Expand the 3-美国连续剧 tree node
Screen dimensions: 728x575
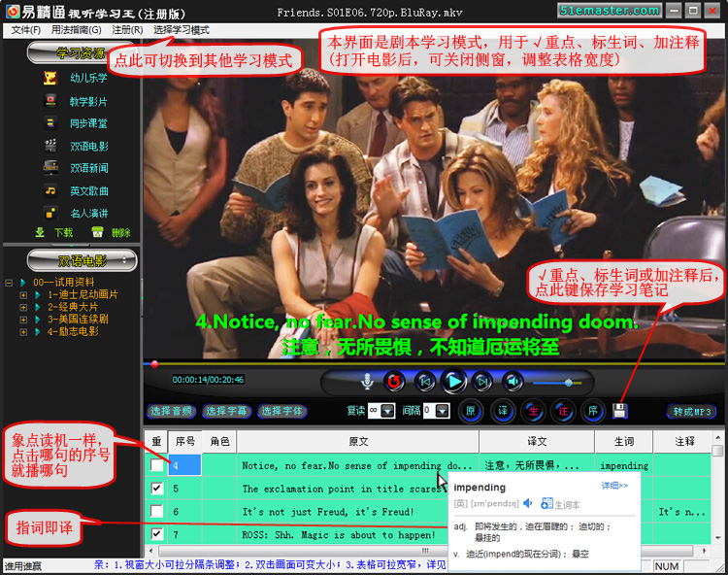(x=23, y=320)
